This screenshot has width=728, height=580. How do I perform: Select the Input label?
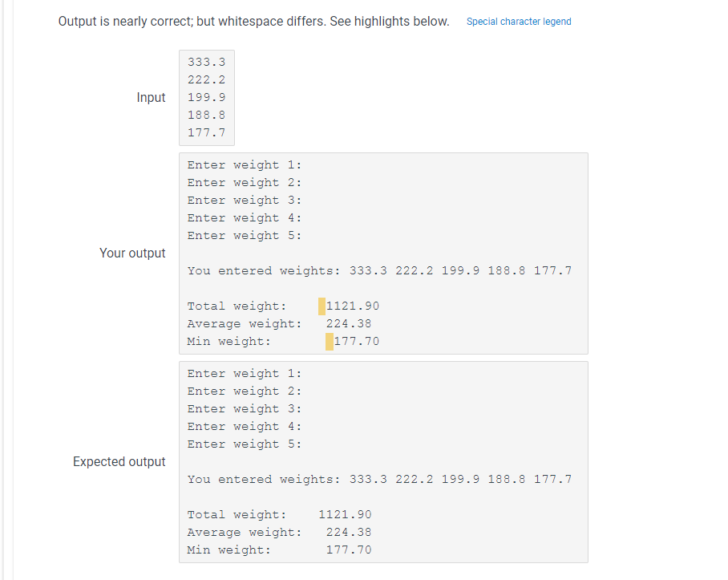tap(152, 97)
